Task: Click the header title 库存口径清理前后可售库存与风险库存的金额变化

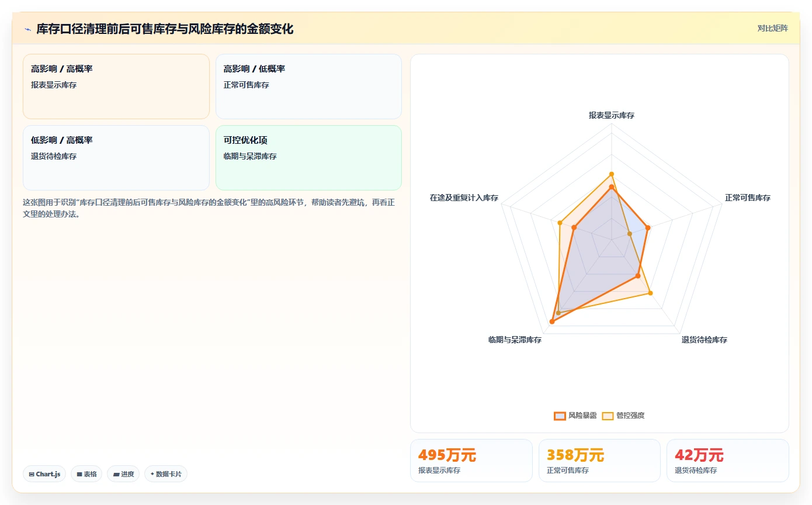Action: click(165, 29)
